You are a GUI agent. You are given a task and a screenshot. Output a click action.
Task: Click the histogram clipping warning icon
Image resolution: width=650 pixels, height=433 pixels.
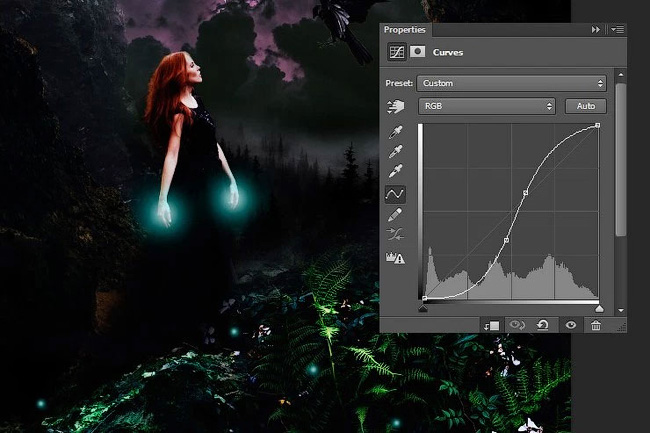coord(395,258)
